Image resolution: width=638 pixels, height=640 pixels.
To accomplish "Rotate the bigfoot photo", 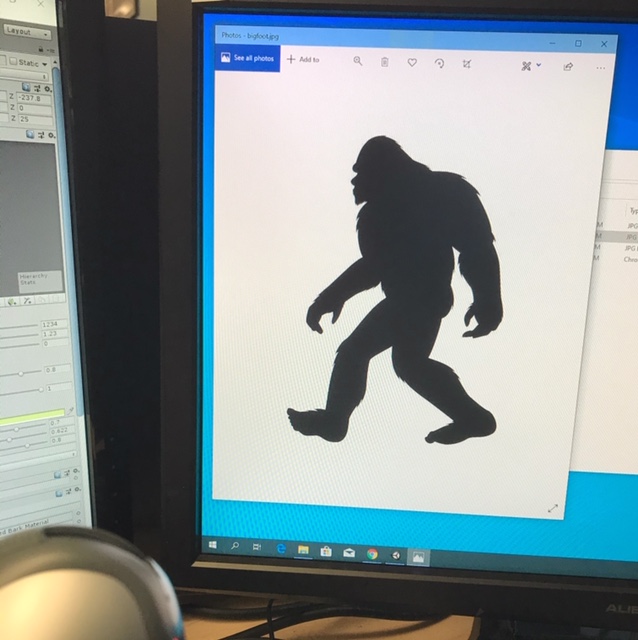I will click(x=439, y=63).
